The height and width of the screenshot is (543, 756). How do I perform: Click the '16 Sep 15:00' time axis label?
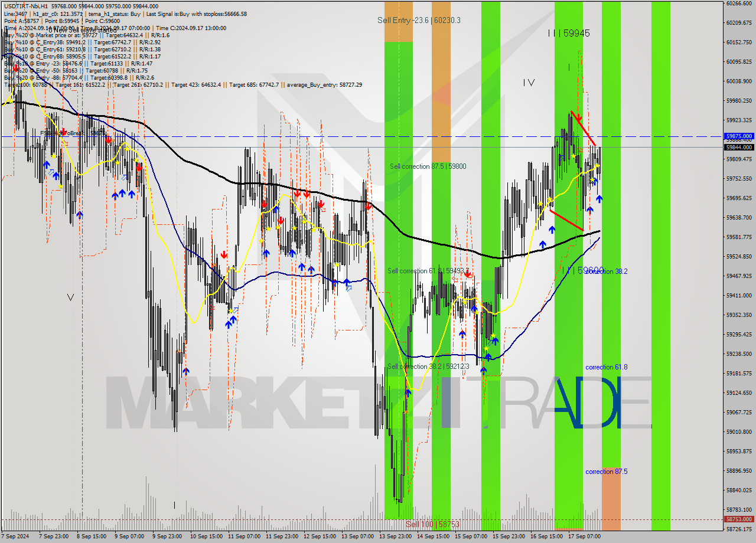coord(546,537)
